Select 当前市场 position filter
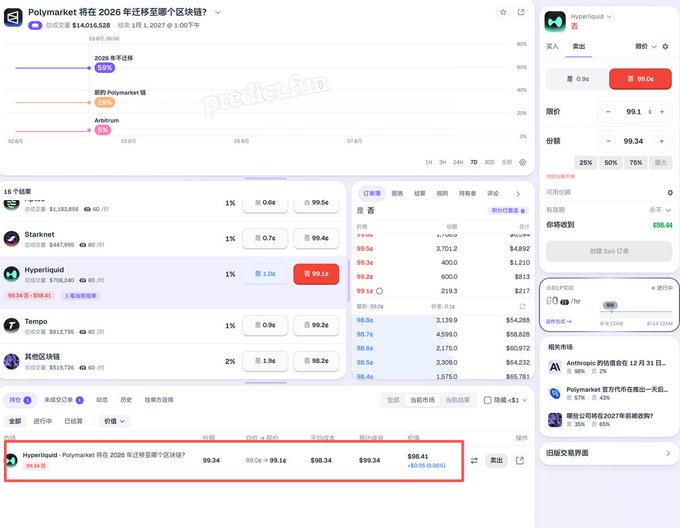680x528 pixels. coord(422,400)
